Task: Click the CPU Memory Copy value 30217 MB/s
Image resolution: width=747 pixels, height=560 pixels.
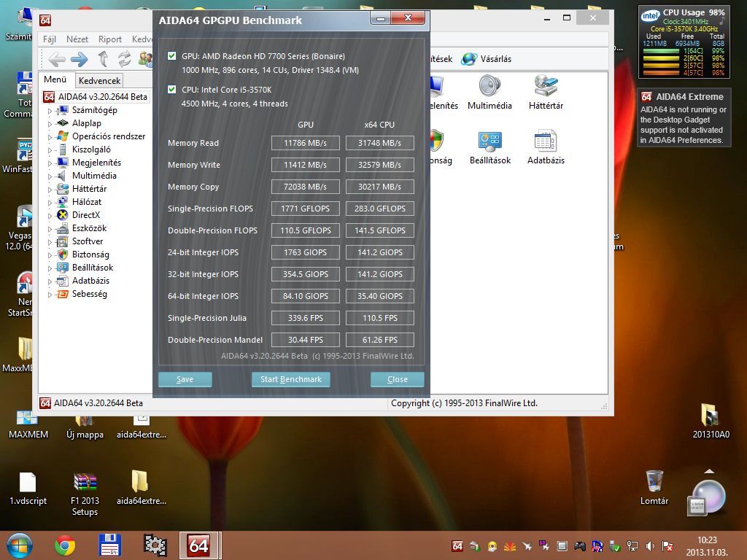Action: (379, 187)
